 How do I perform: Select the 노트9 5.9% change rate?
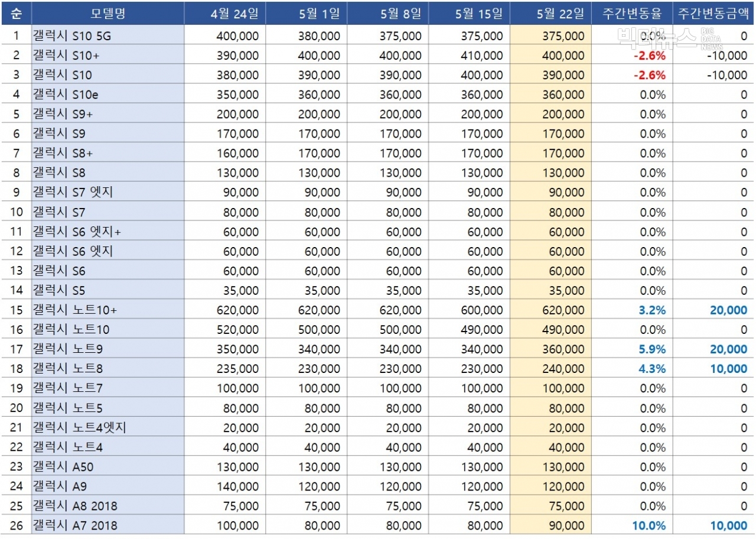[652, 349]
